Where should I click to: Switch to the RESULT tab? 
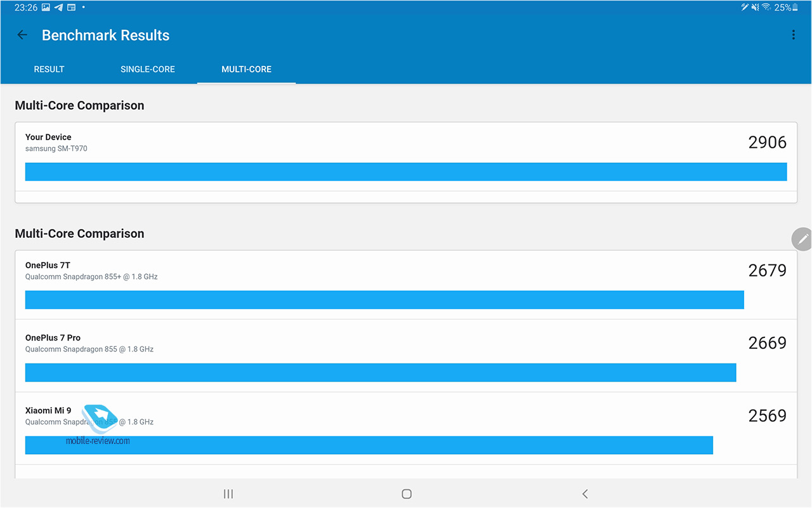(x=49, y=69)
